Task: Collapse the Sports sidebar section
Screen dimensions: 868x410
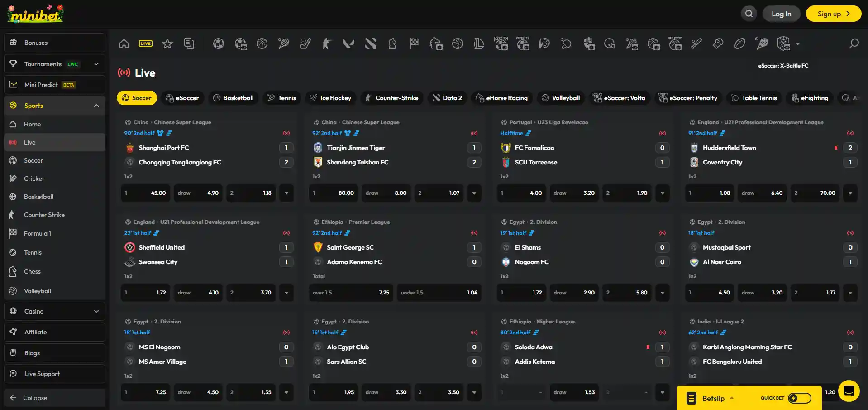Action: [96, 106]
